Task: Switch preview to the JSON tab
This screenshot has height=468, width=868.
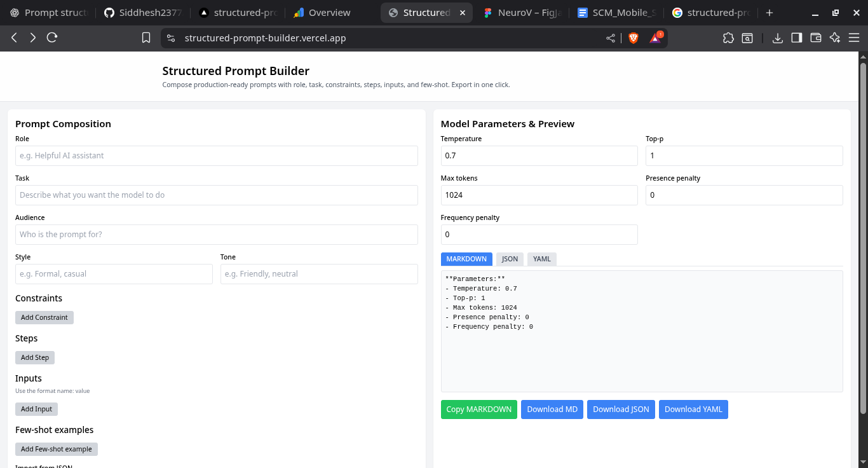Action: click(510, 259)
